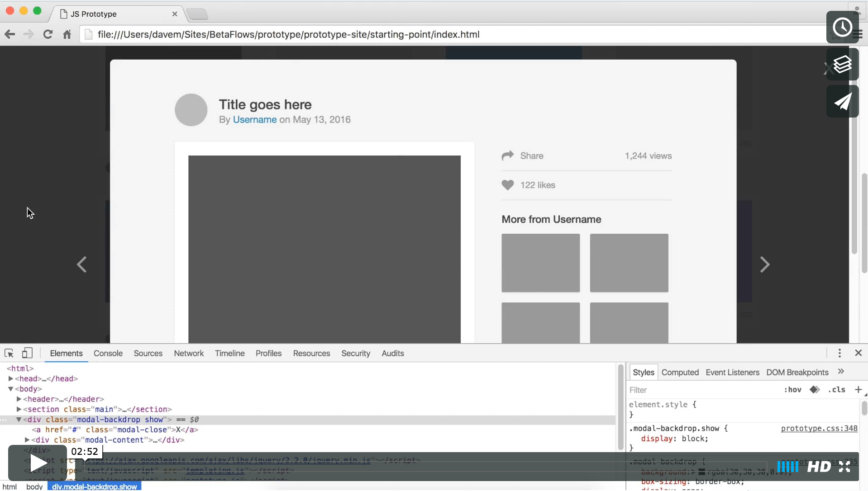This screenshot has width=868, height=491.
Task: Select the Computed pane tab
Action: point(680,372)
